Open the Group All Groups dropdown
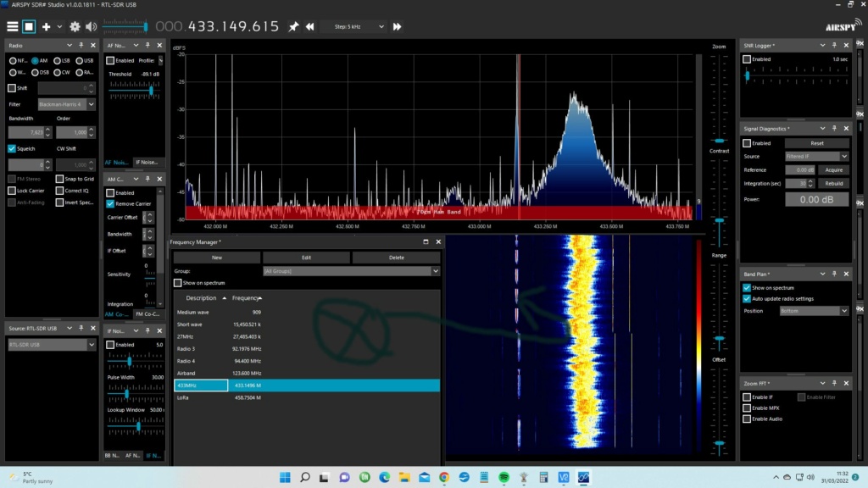 352,271
